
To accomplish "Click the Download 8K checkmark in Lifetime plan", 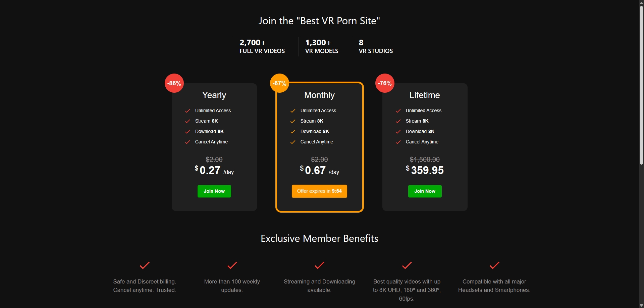I will (398, 131).
